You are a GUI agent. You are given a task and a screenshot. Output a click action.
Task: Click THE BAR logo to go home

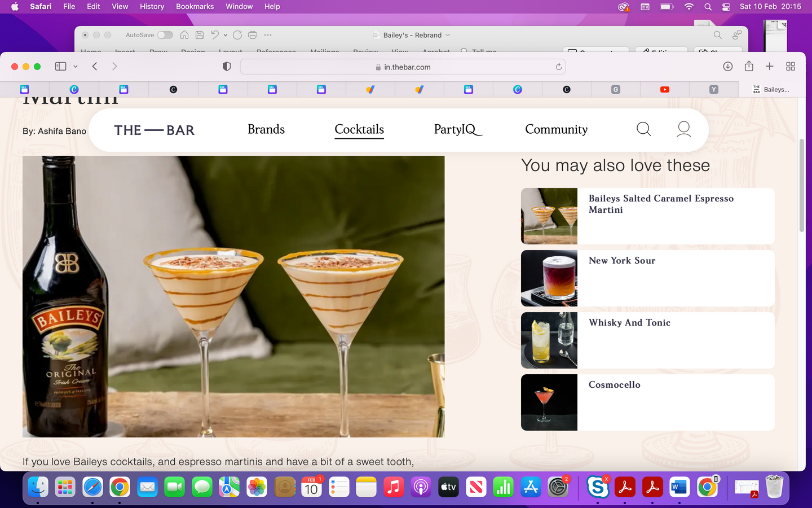click(x=154, y=130)
